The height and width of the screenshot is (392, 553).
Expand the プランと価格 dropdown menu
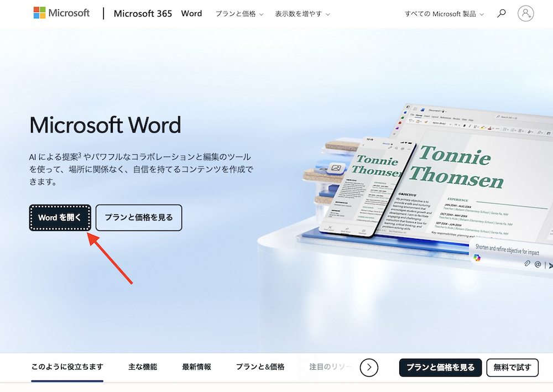(x=239, y=14)
